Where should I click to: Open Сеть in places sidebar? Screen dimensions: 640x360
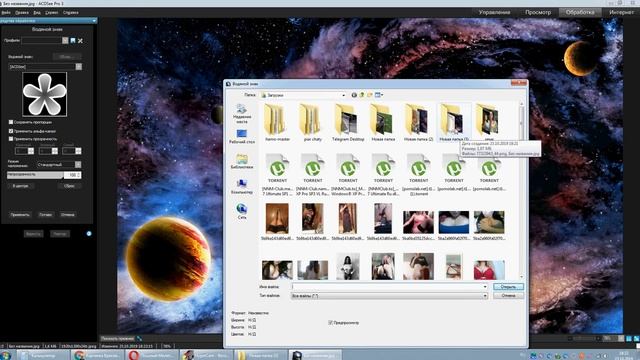(x=242, y=211)
